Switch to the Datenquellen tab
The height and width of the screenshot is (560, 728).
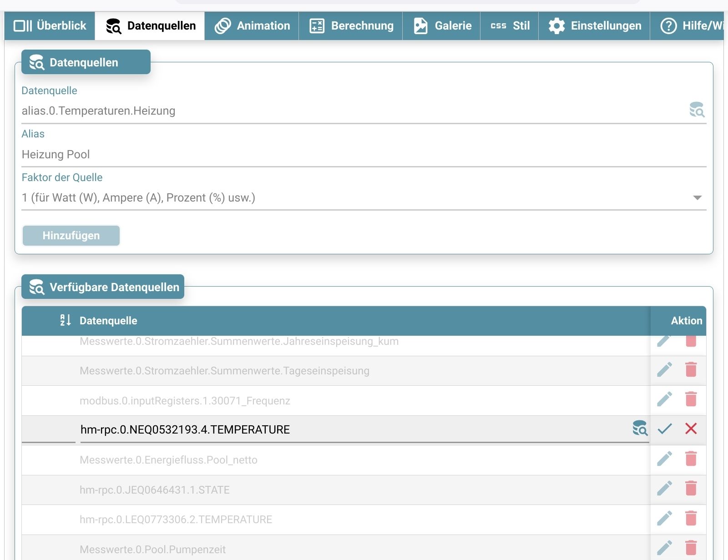(150, 26)
